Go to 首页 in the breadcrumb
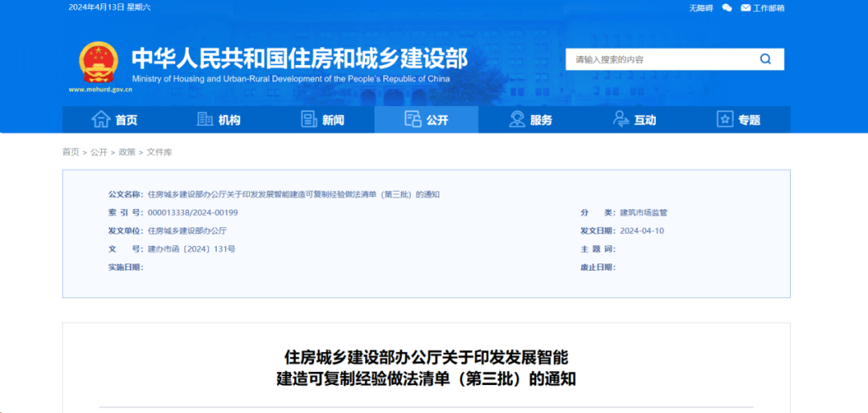This screenshot has height=413, width=868. pyautogui.click(x=71, y=152)
